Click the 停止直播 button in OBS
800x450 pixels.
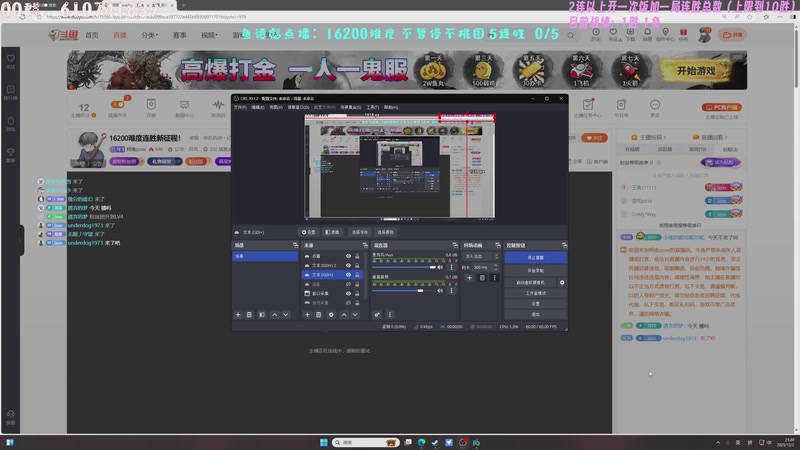point(535,258)
